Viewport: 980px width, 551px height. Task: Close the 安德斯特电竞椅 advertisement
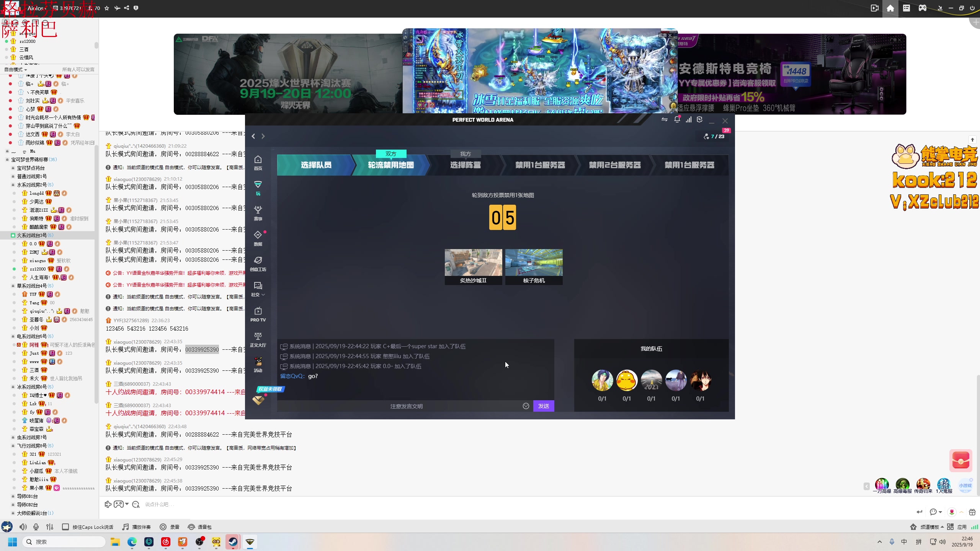pyautogui.click(x=899, y=40)
